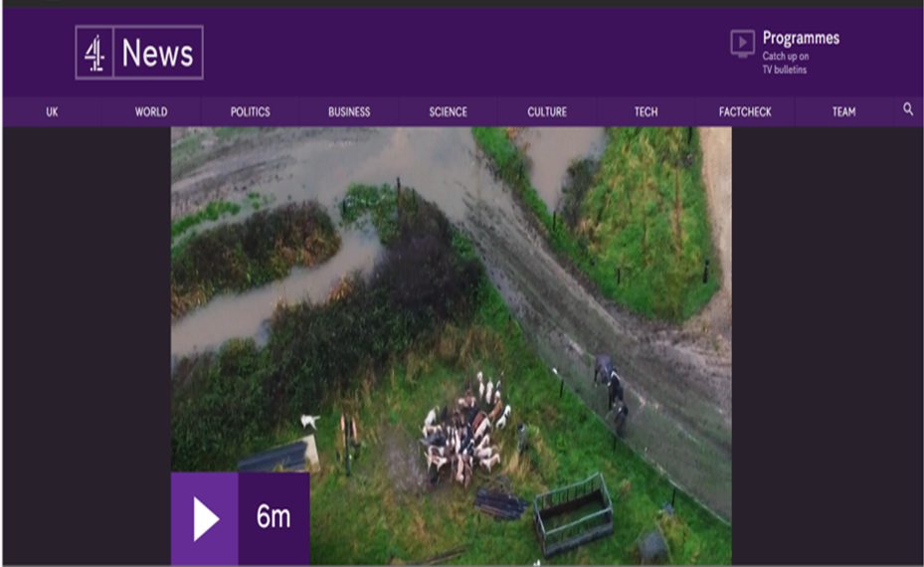This screenshot has height=567, width=924.
Task: Select the Tech menu item
Action: pos(646,112)
